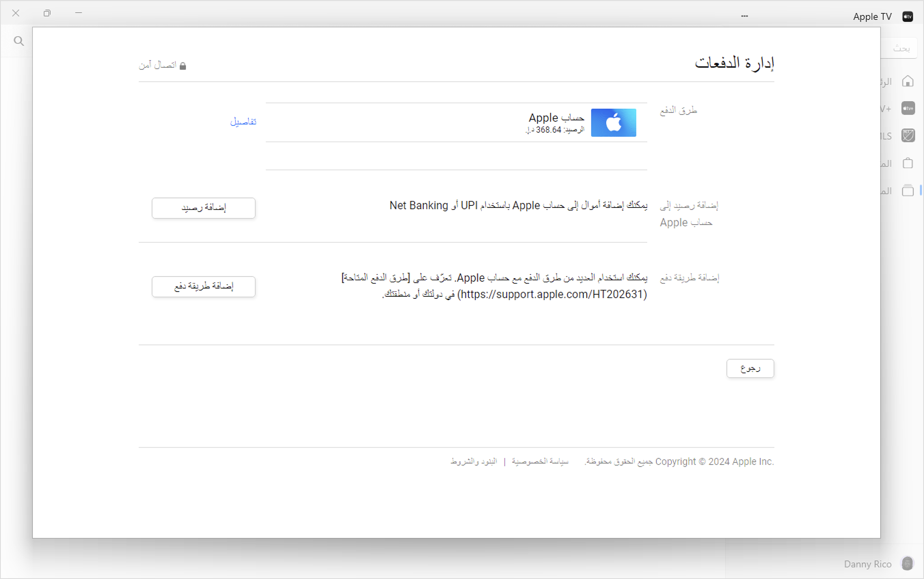Viewport: 924px width, 579px height.
Task: Click the إضافة طريقة دفع button
Action: click(x=203, y=287)
